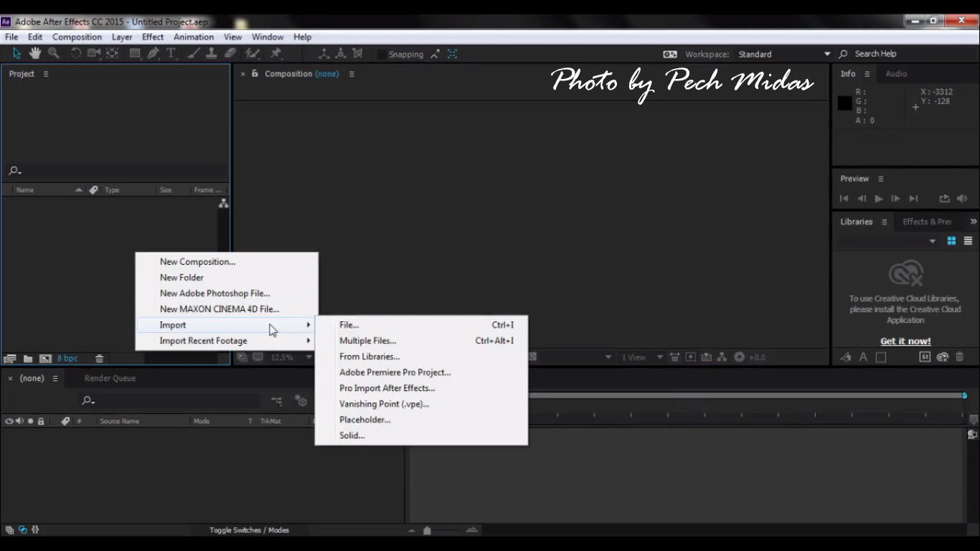Click Libraries panel trash icon
The width and height of the screenshot is (980, 551).
coord(960,357)
